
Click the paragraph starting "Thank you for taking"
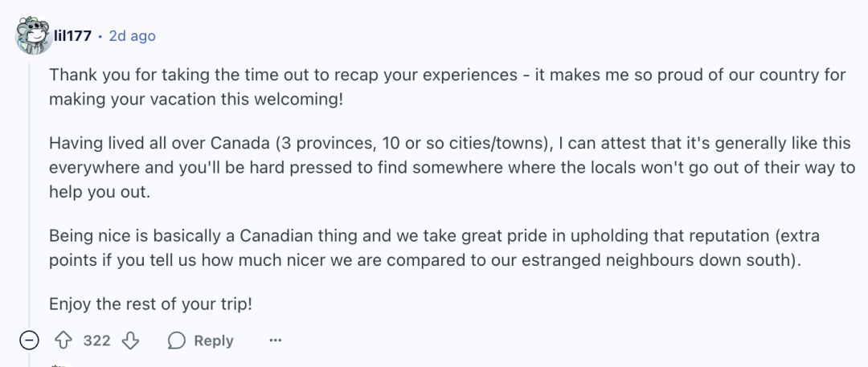coord(448,88)
